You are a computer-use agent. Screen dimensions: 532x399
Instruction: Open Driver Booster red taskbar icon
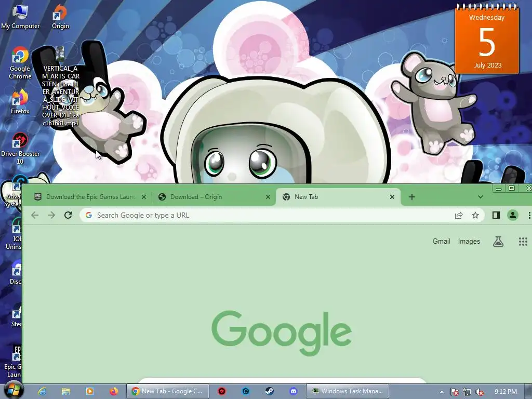221,391
